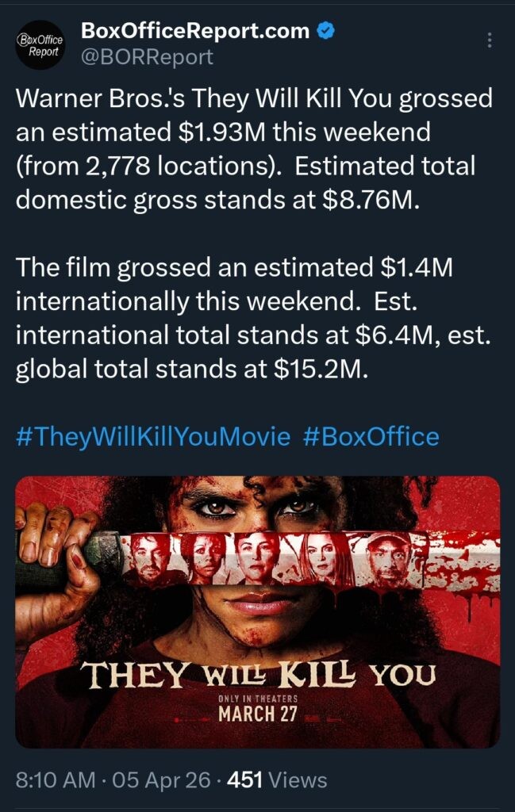Open the BoxOffice Report profile avatar
515x812 pixels.
coord(40,44)
